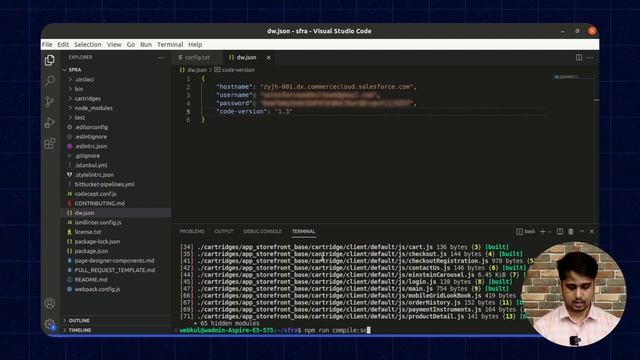The width and height of the screenshot is (640, 360).
Task: Close the dw.json editor tab
Action: tap(269, 58)
